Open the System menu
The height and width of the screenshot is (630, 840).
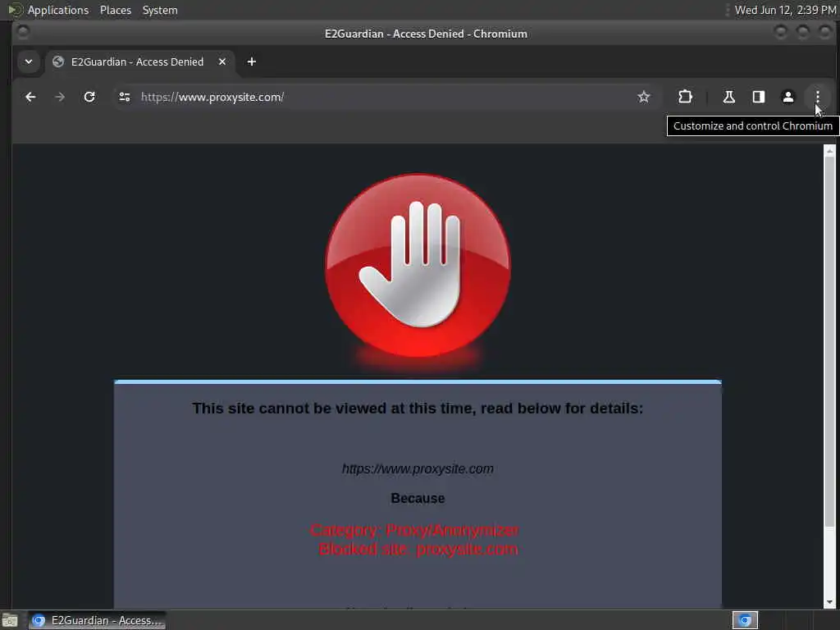point(160,10)
